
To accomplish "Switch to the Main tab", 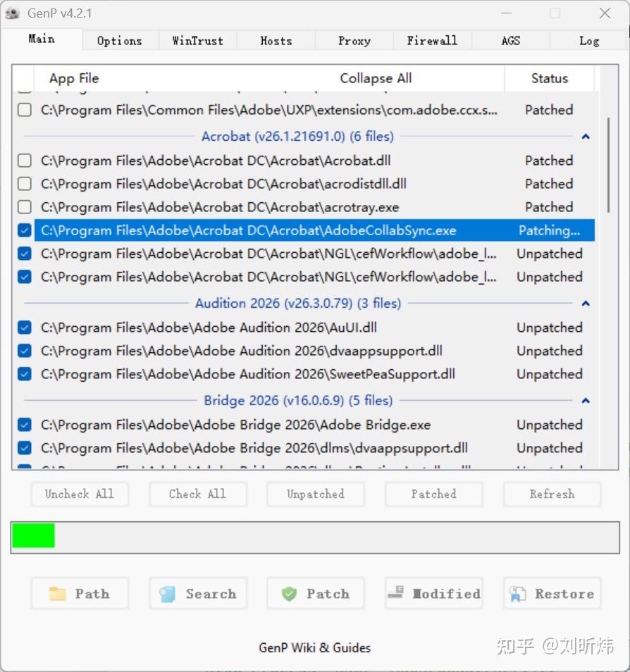I will (x=42, y=39).
